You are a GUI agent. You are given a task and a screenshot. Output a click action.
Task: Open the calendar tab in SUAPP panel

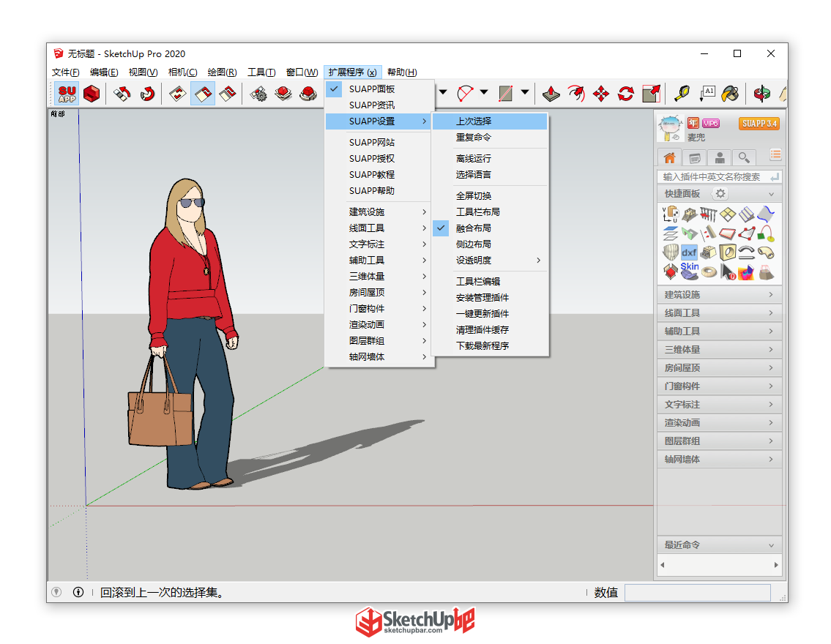point(694,157)
